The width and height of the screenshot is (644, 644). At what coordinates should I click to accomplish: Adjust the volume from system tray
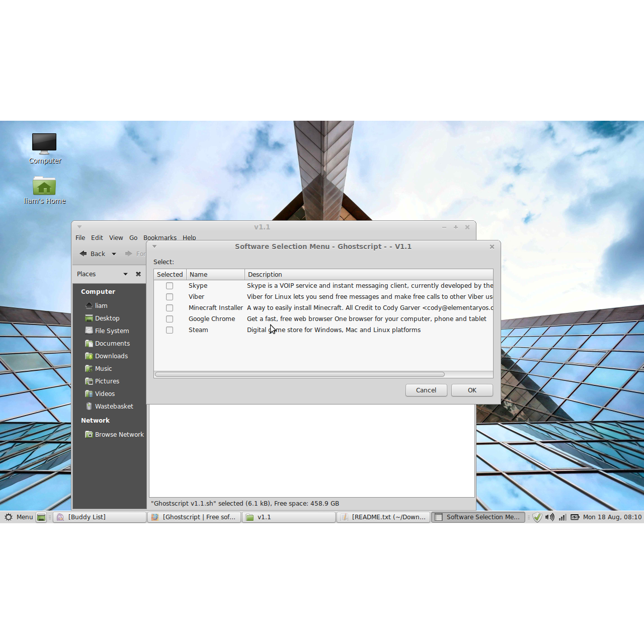pyautogui.click(x=550, y=517)
